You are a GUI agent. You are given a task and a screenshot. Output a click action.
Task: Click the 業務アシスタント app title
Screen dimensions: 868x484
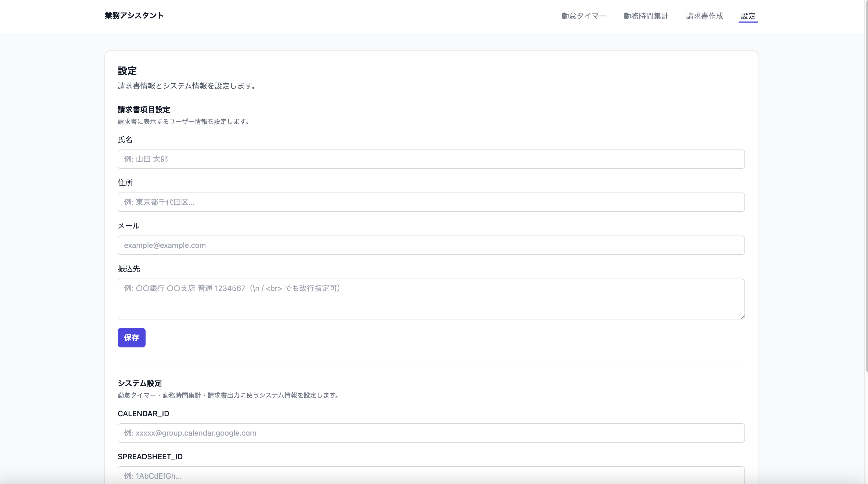(x=134, y=16)
